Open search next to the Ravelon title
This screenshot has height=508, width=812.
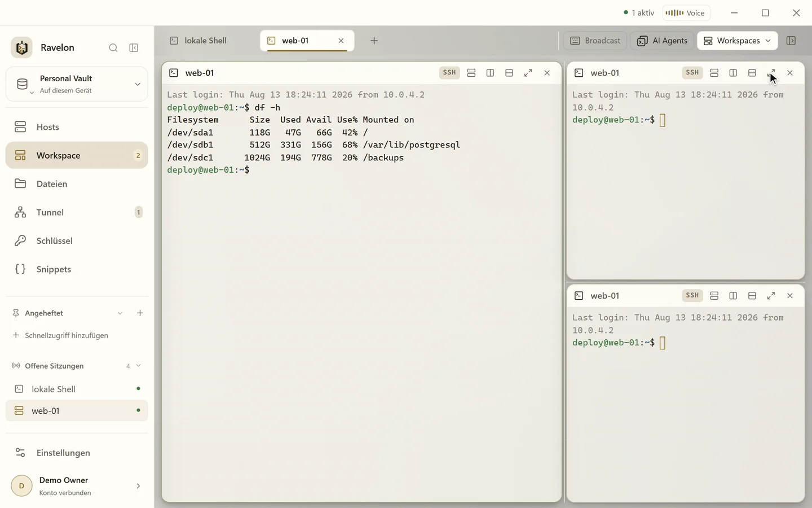113,48
